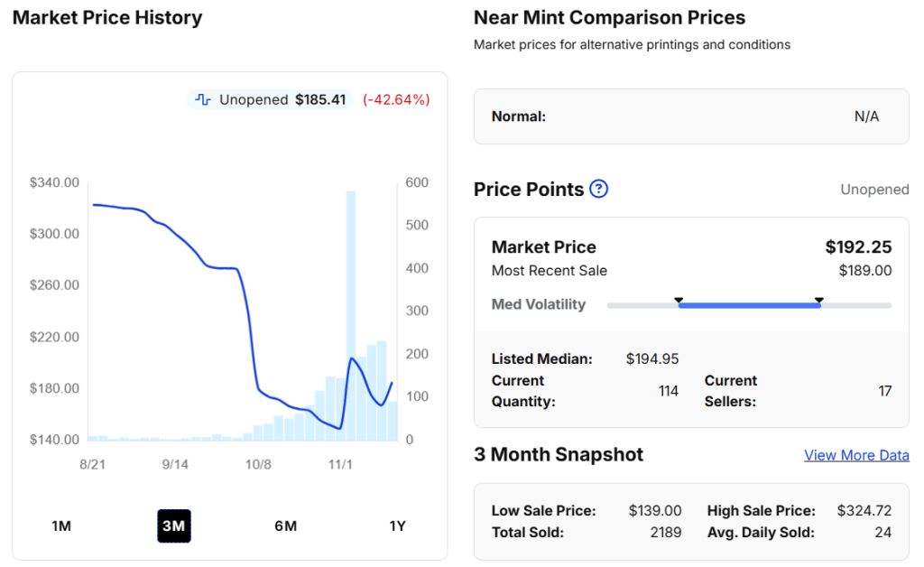Click the blue Med Volatility range bar
The image size is (924, 567).
749,306
